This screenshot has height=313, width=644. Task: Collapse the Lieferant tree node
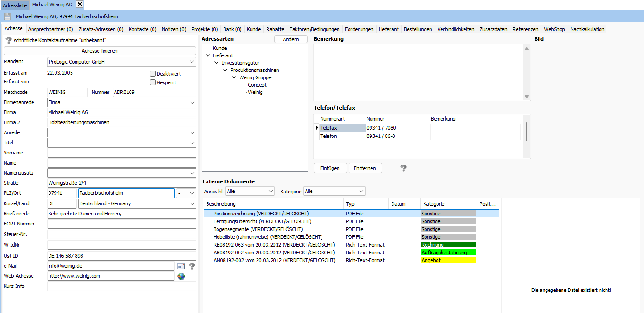208,55
